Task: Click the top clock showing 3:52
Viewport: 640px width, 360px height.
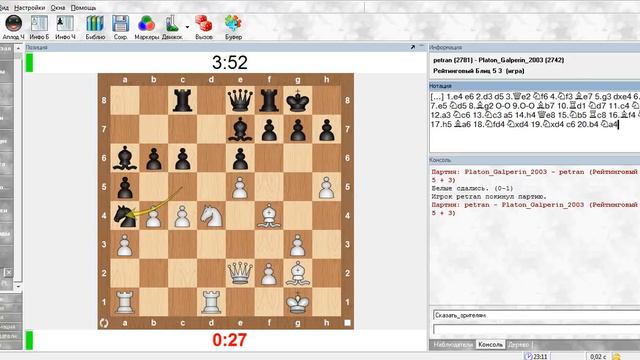Action: pyautogui.click(x=230, y=62)
